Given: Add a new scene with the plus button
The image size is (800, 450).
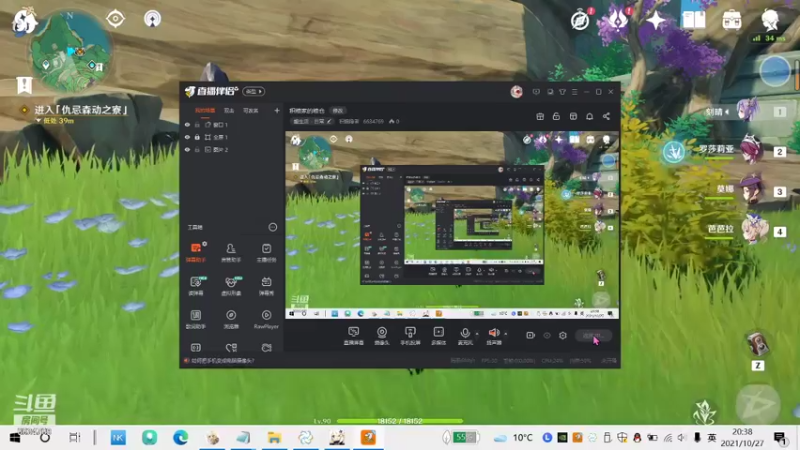Looking at the screenshot, I should tap(277, 110).
